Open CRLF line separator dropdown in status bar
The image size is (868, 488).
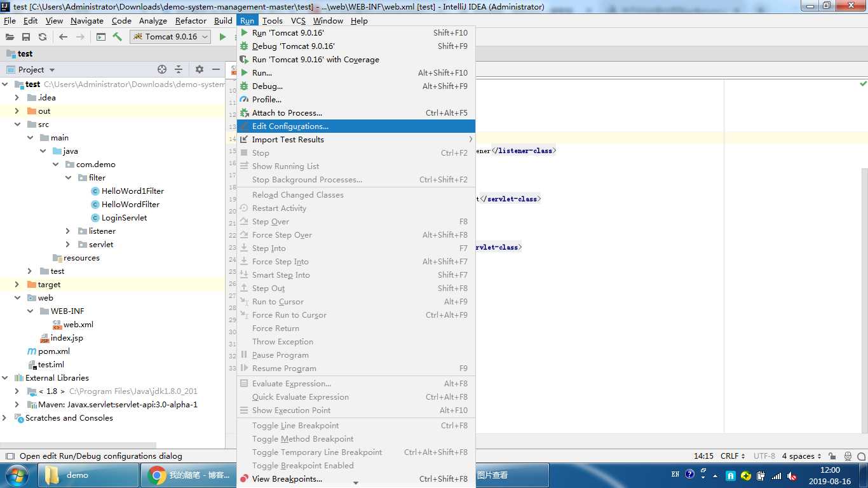coord(733,456)
